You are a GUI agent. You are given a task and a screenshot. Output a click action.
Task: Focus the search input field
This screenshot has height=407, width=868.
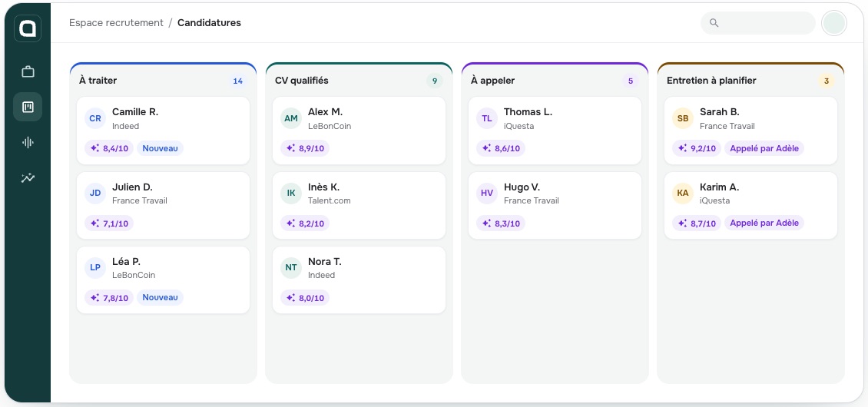pyautogui.click(x=758, y=23)
